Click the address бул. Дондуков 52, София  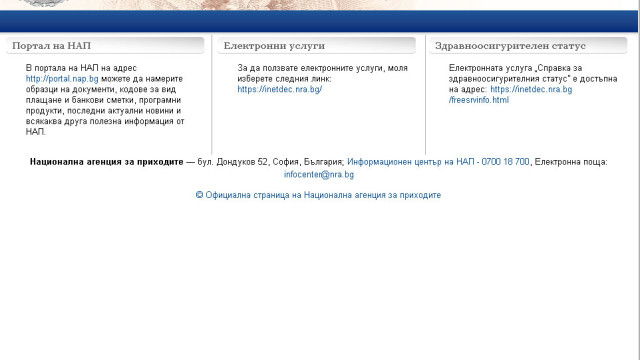pos(248,162)
